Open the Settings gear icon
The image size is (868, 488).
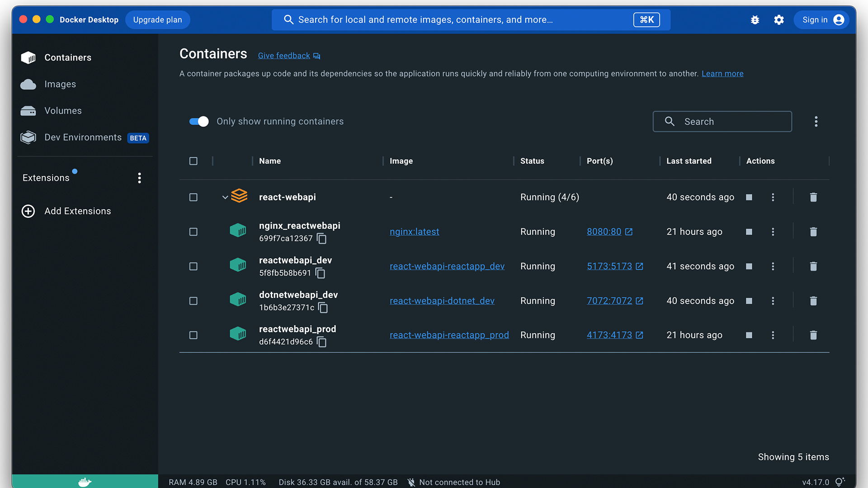coord(778,20)
